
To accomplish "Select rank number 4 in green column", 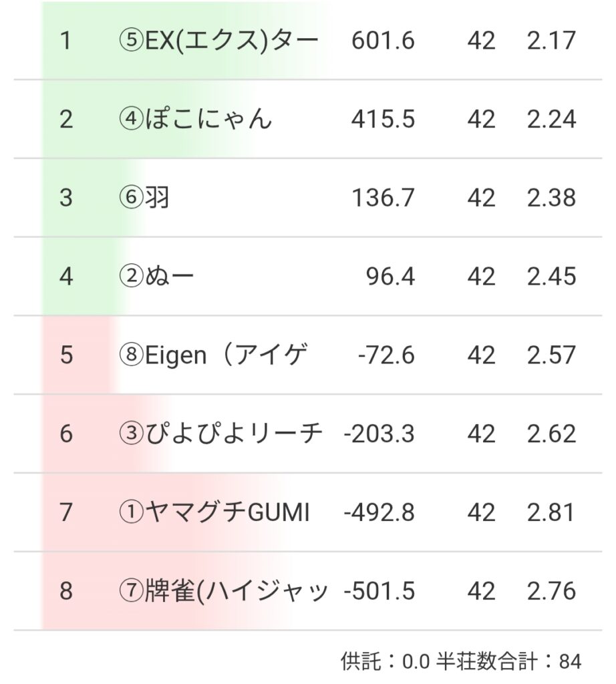I will click(x=65, y=277).
